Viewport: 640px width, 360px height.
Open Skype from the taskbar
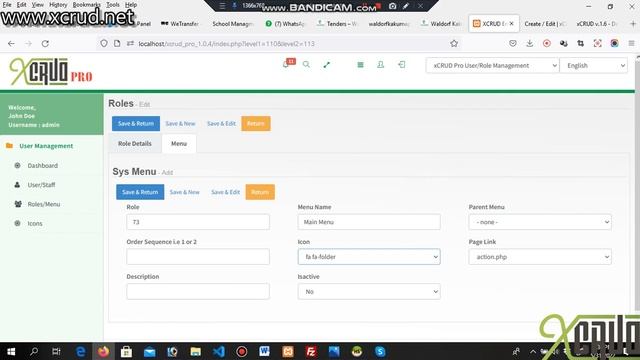coord(380,351)
